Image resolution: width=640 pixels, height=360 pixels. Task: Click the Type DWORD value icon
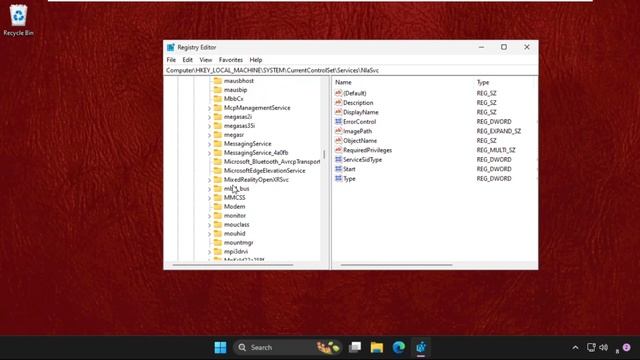tap(338, 178)
